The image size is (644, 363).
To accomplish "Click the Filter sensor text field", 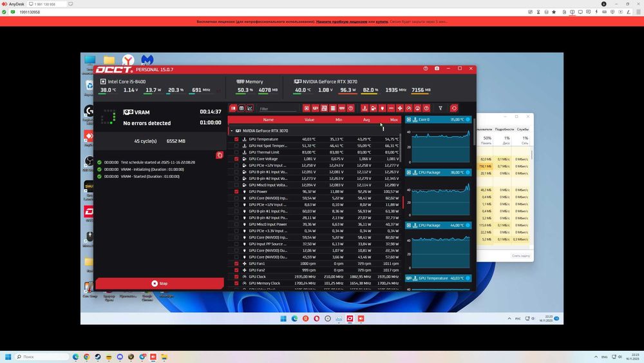I will pyautogui.click(x=277, y=108).
